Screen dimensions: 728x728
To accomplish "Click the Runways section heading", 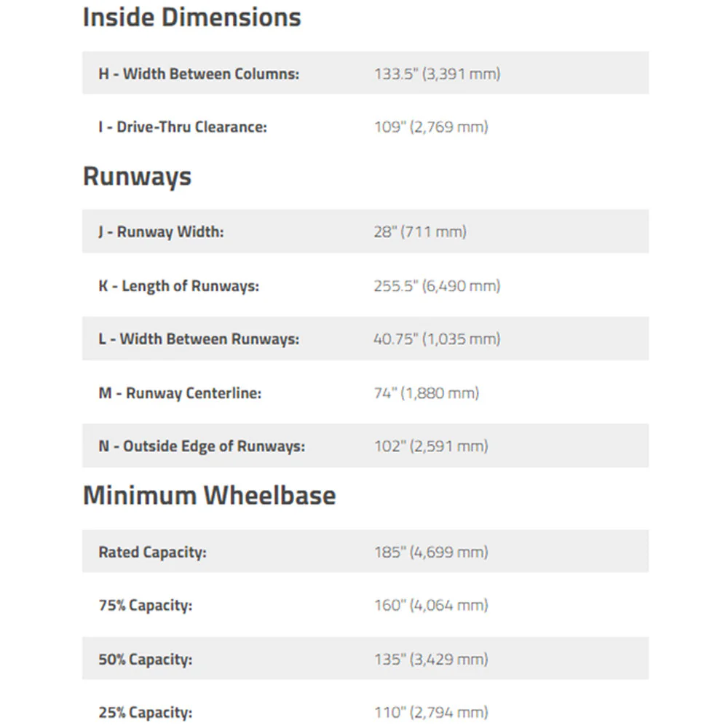I will pyautogui.click(x=137, y=177).
